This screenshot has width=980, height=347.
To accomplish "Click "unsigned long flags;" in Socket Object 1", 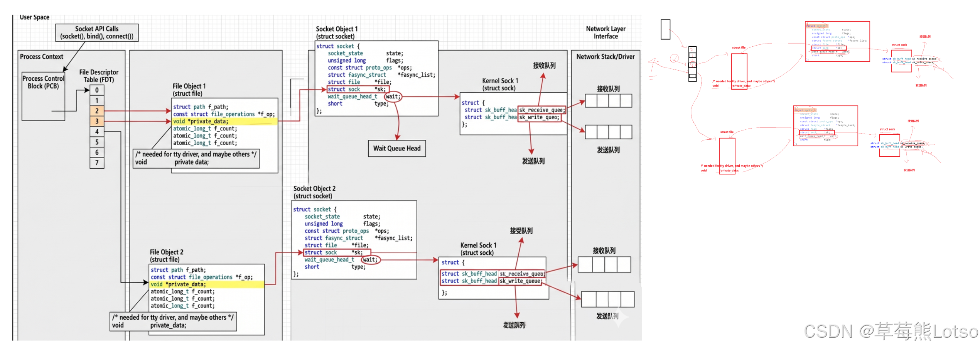I will coord(365,61).
